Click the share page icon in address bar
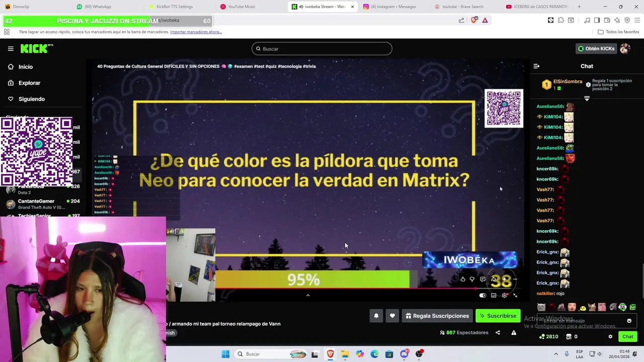The height and width of the screenshot is (362, 644). 461,20
